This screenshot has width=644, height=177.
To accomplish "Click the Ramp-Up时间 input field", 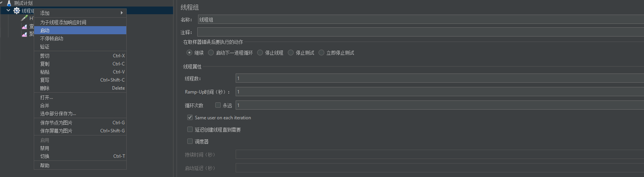I will tap(440, 92).
